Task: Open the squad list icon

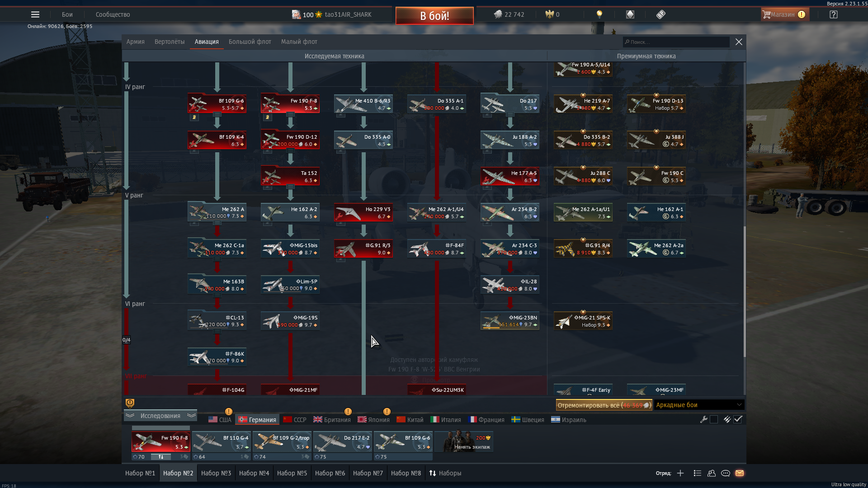Action: pyautogui.click(x=698, y=473)
